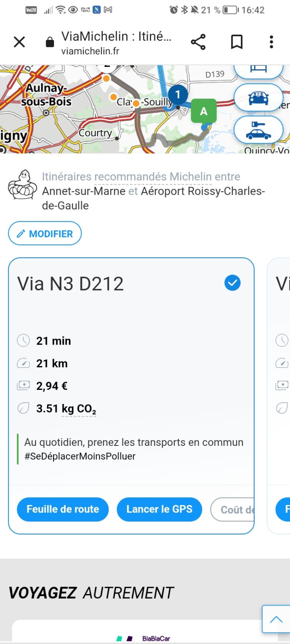Tap the share icon in browser bar
The image size is (290, 644).
(198, 42)
